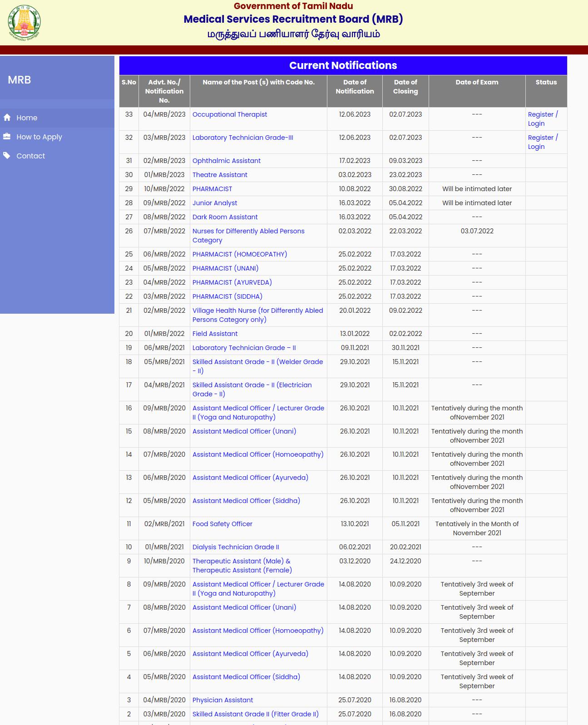
Task: Open the PHARMACIST (SIDDHA) link
Action: pyautogui.click(x=227, y=296)
